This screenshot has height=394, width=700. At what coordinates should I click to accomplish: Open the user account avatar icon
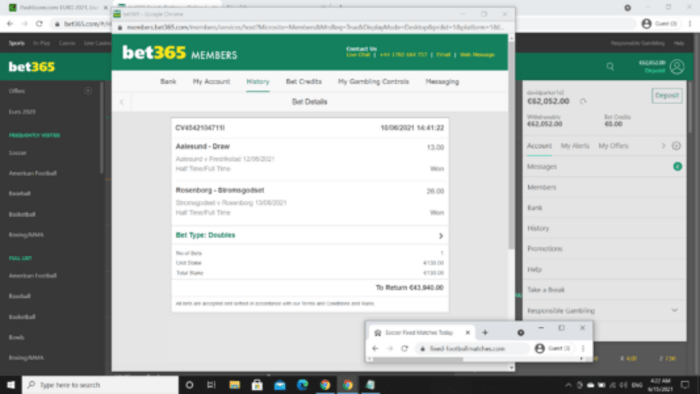[x=677, y=67]
